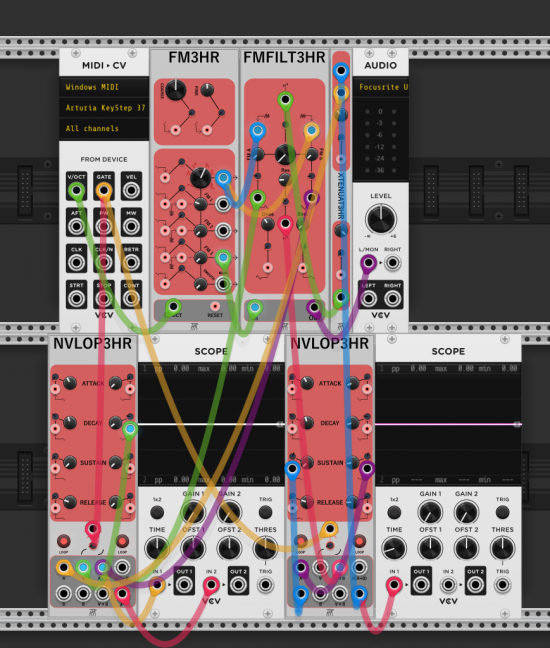Click the L/MON input port on AUDIO
550x648 pixels.
pyautogui.click(x=368, y=262)
